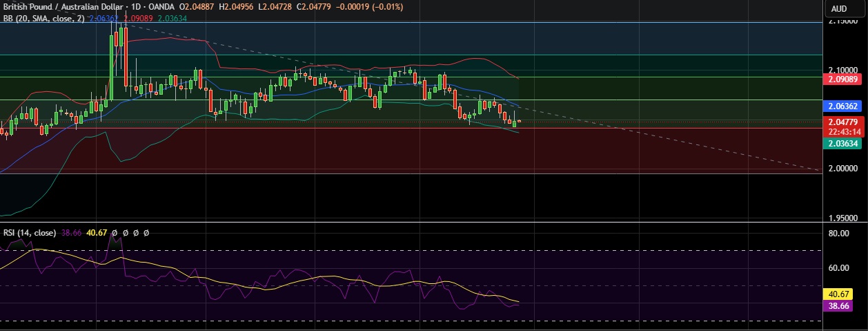Click the 2.00000 price scale tick
This screenshot has width=868, height=331.
coord(842,169)
